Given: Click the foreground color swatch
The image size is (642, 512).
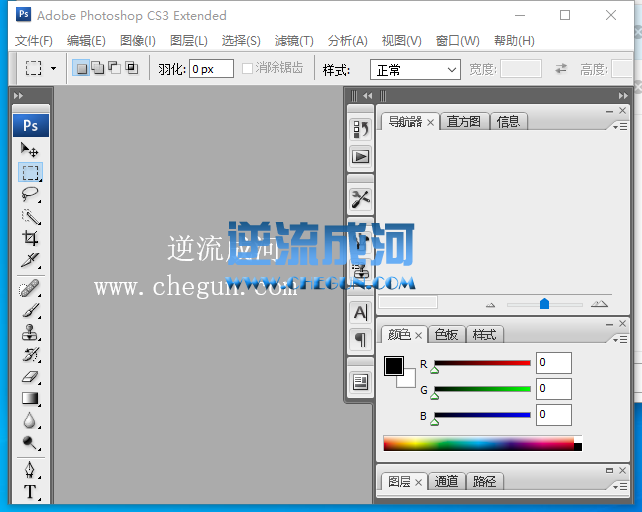Looking at the screenshot, I should 394,366.
